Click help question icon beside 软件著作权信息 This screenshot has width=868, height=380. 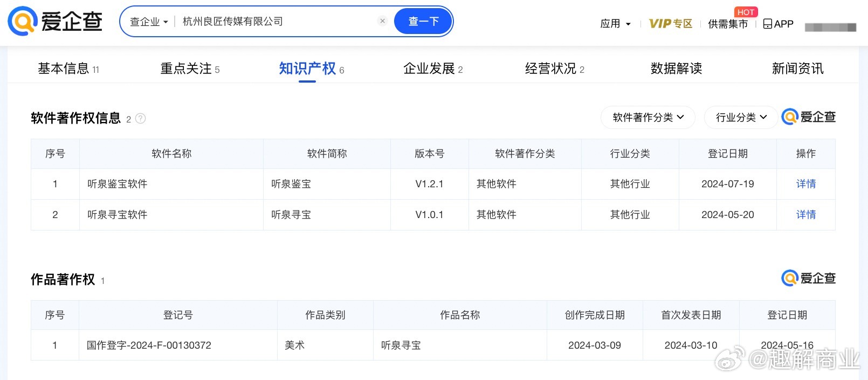click(x=140, y=119)
